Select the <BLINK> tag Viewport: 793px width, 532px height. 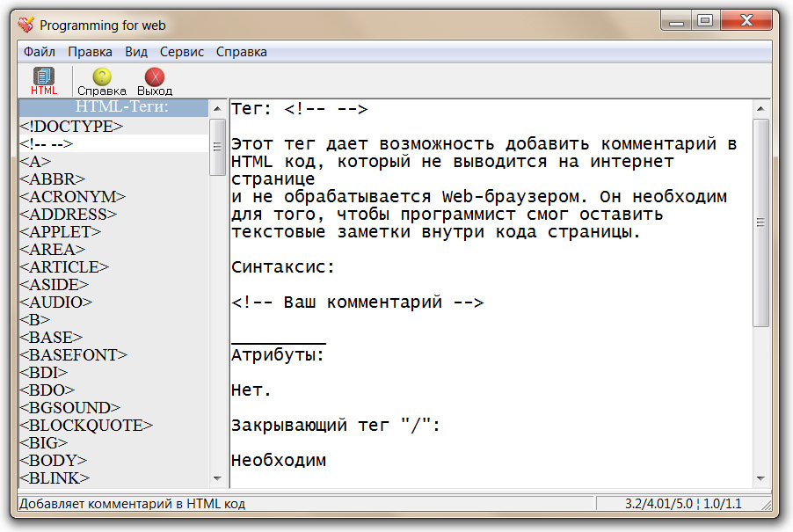pos(113,477)
